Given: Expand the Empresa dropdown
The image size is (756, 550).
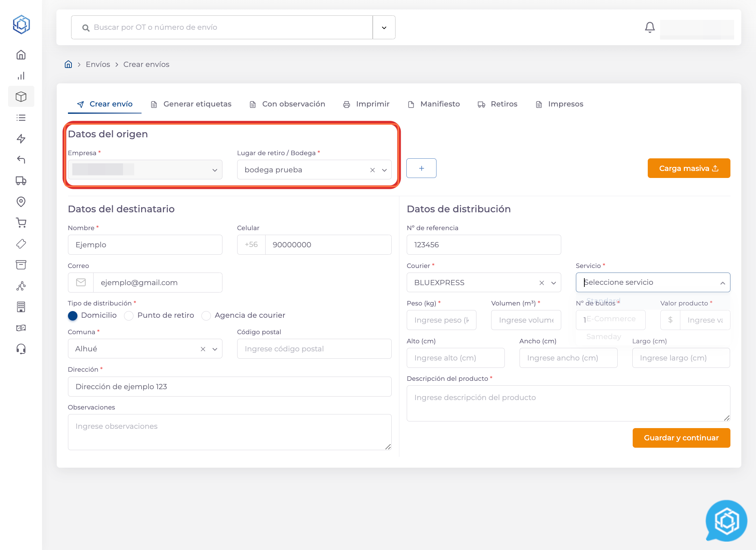Looking at the screenshot, I should [214, 170].
